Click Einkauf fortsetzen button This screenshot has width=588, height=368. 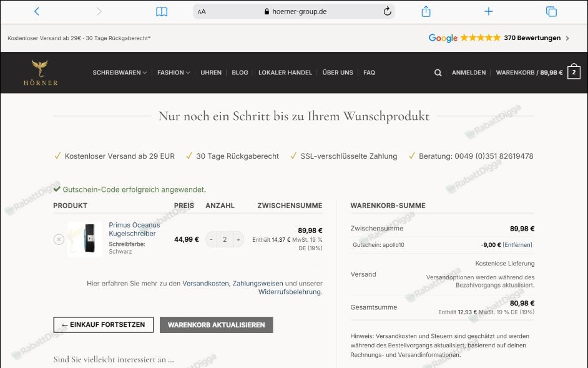click(103, 325)
